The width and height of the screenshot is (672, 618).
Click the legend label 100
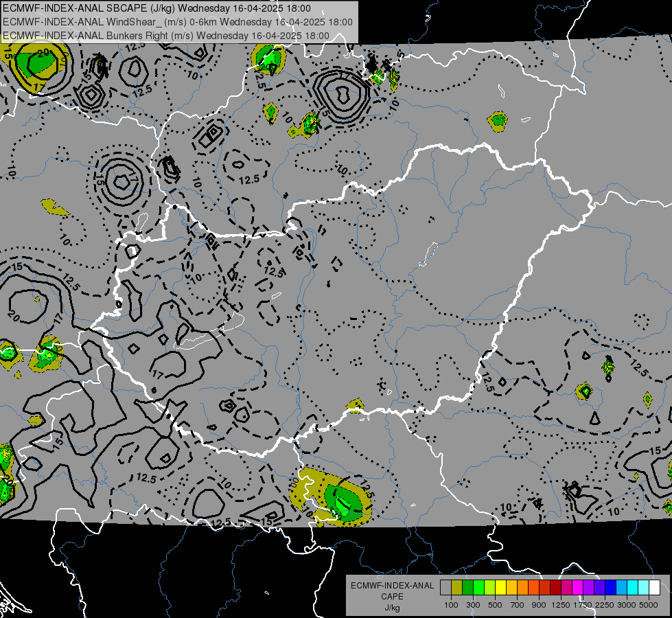pos(451,605)
